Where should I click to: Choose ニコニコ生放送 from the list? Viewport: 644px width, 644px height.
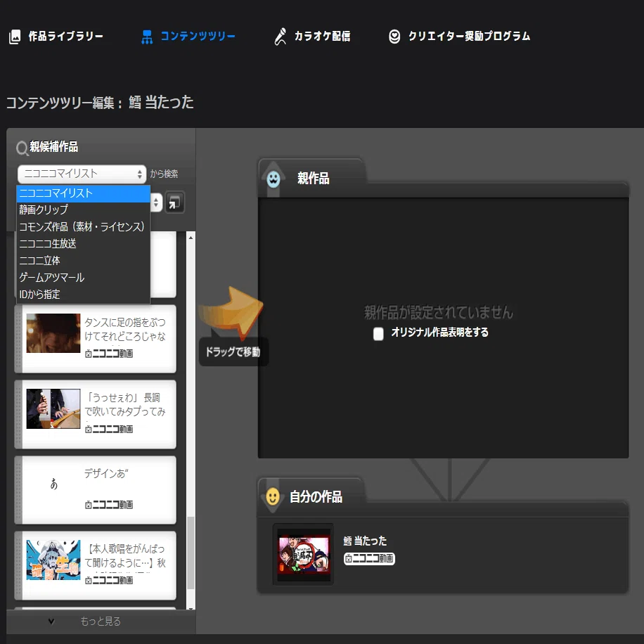click(84, 243)
